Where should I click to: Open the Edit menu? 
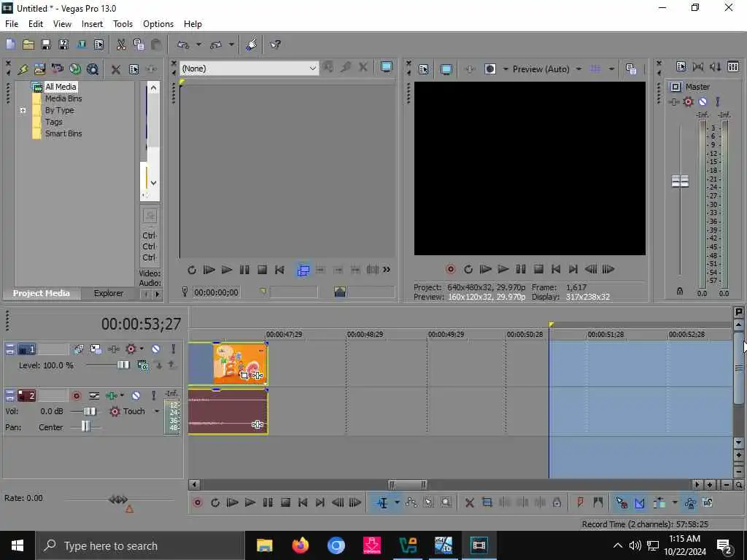click(x=36, y=24)
